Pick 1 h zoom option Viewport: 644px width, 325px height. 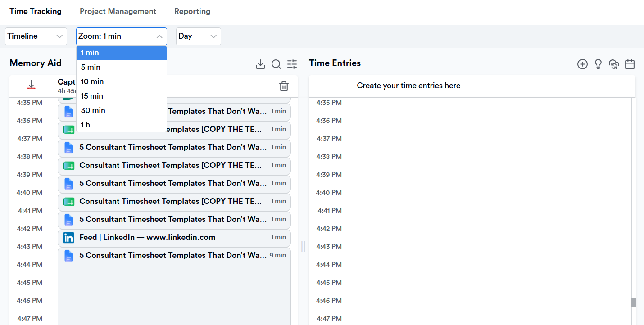122,125
